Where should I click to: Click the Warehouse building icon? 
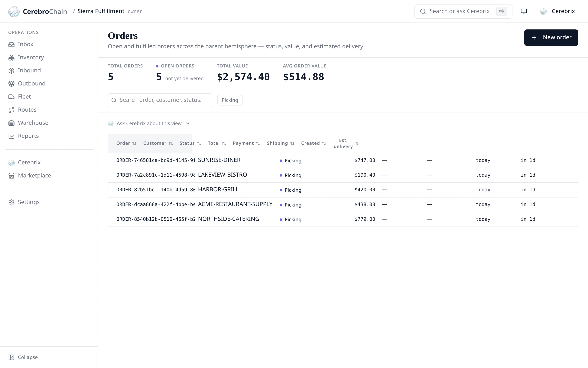coord(11,123)
